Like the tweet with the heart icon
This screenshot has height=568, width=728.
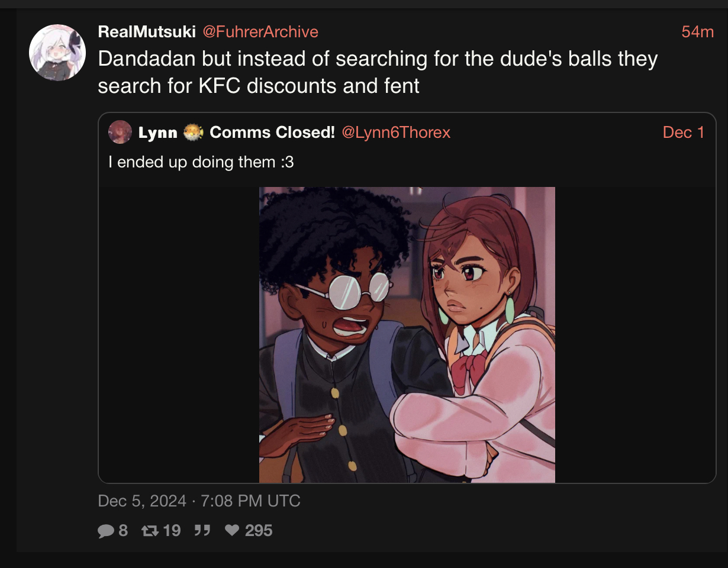pos(232,531)
